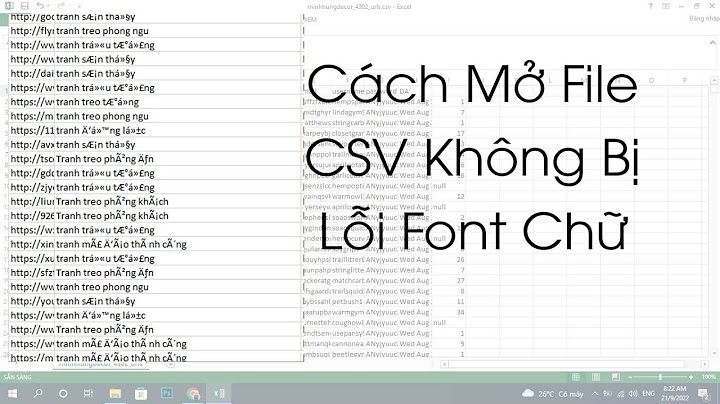Click the zoom slider handle in status bar
The image size is (720, 404).
click(x=660, y=377)
